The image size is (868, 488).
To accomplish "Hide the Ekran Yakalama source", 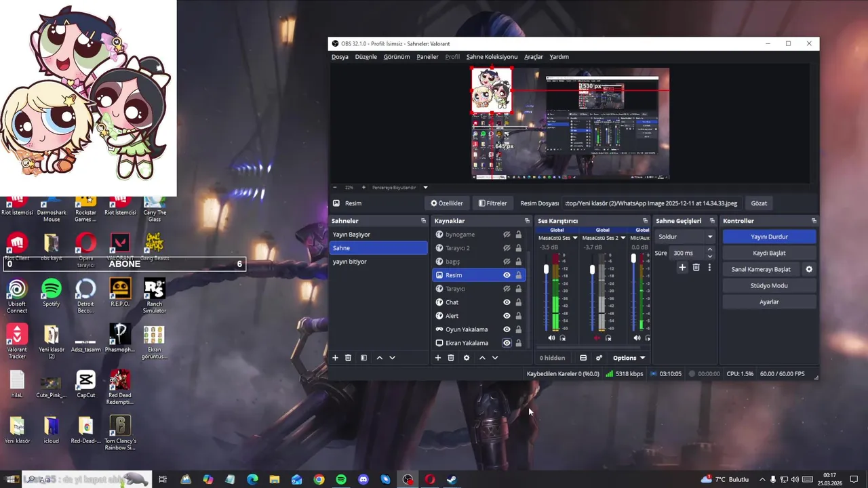I will [507, 343].
